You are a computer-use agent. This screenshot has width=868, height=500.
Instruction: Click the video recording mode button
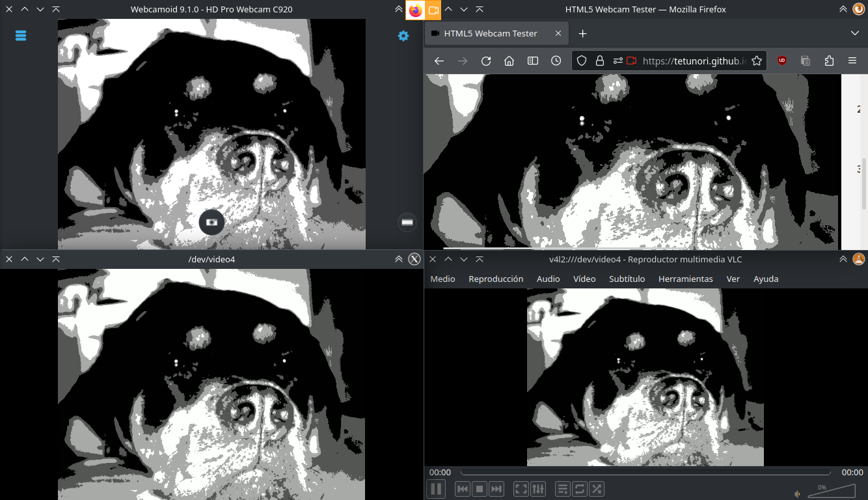coord(407,223)
